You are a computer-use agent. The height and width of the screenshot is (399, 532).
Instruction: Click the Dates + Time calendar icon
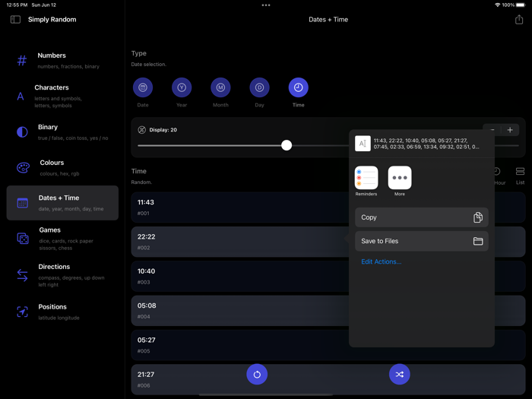coord(22,203)
